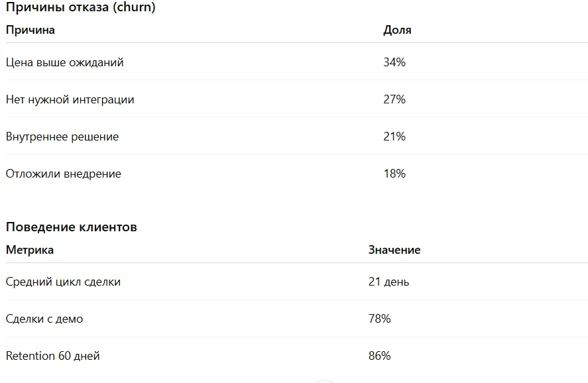Screen dimensions: 588x383
Task: Select the 'Метрика' column header
Action: point(30,250)
